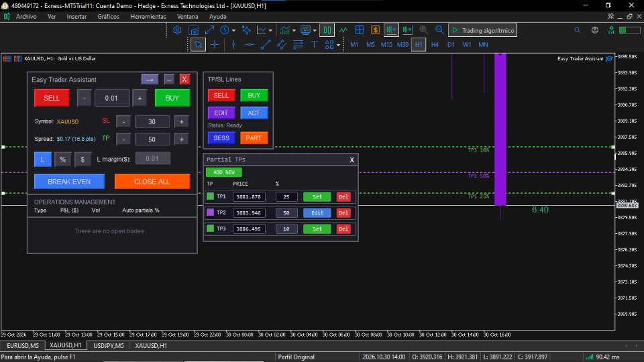
Task: Select the equidistant channel tool
Action: coord(282,45)
